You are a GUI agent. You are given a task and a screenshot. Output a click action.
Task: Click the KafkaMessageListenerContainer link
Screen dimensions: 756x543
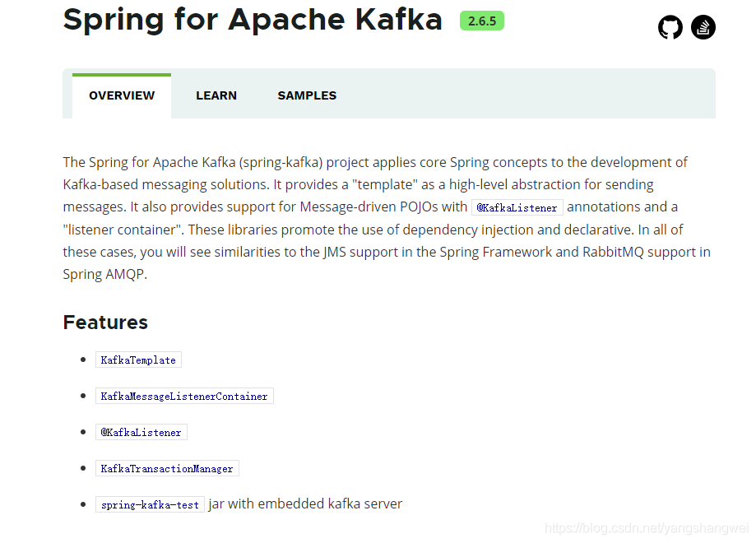(184, 396)
